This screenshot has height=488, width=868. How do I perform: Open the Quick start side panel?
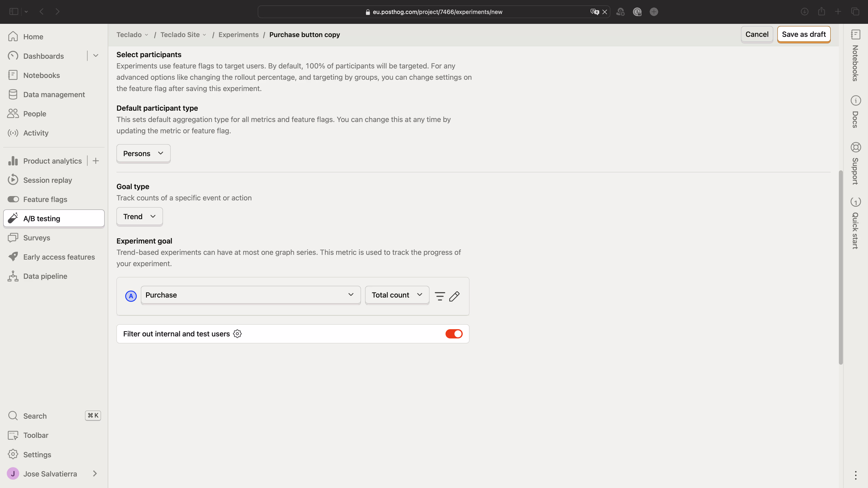(855, 223)
